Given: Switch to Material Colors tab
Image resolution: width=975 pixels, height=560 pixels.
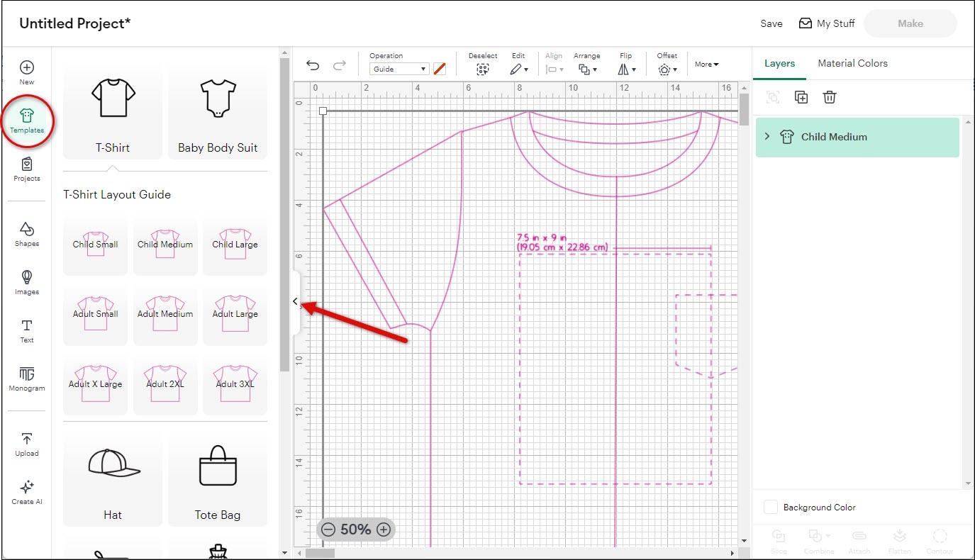Looking at the screenshot, I should click(852, 63).
